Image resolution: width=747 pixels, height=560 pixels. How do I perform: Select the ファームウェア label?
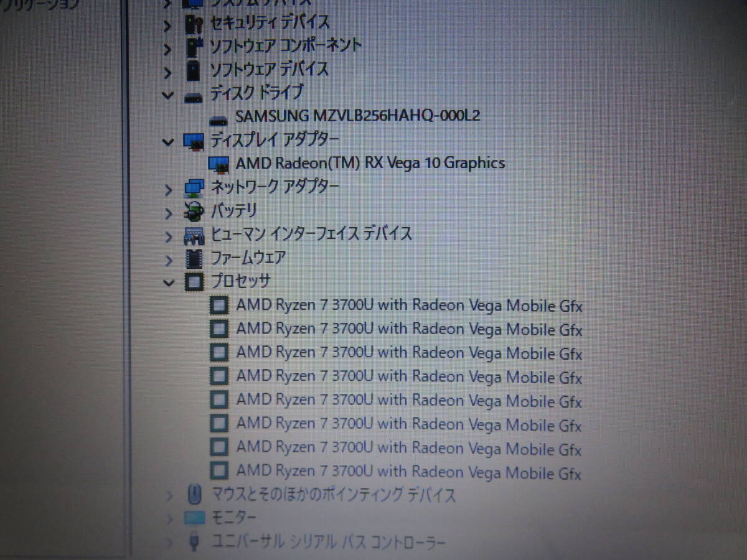248,257
